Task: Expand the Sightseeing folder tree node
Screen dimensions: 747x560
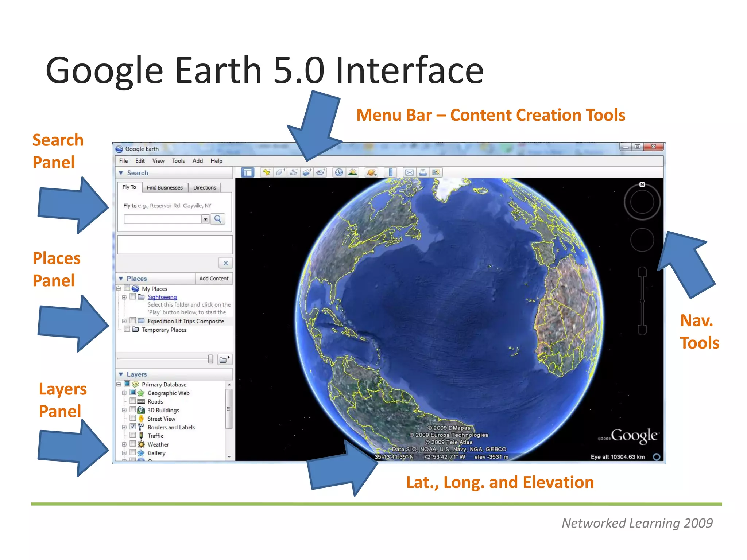Action: tap(124, 297)
